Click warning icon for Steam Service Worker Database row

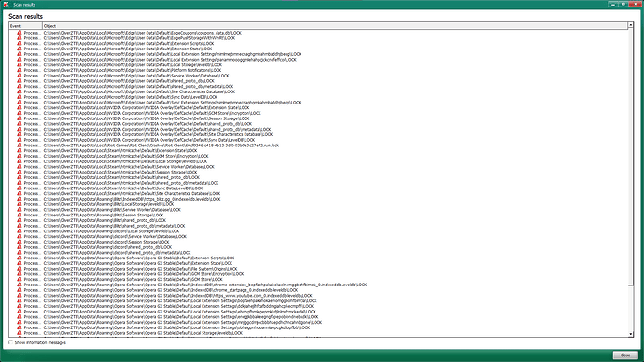20,167
